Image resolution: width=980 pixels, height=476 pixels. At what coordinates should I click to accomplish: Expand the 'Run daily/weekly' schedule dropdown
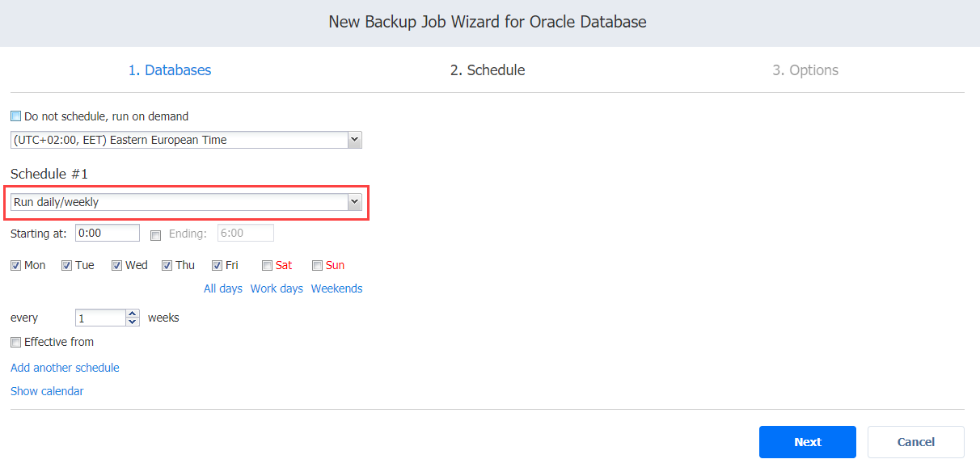tap(186, 202)
